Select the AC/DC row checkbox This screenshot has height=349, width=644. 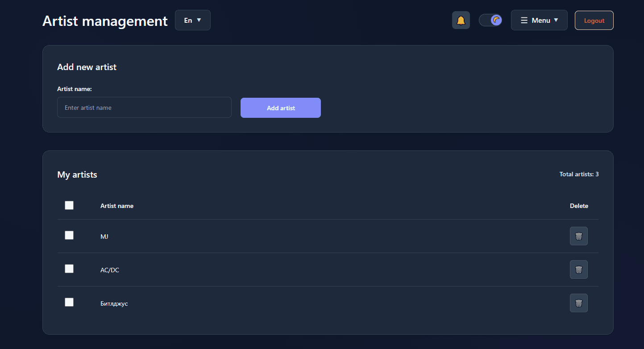click(x=69, y=269)
